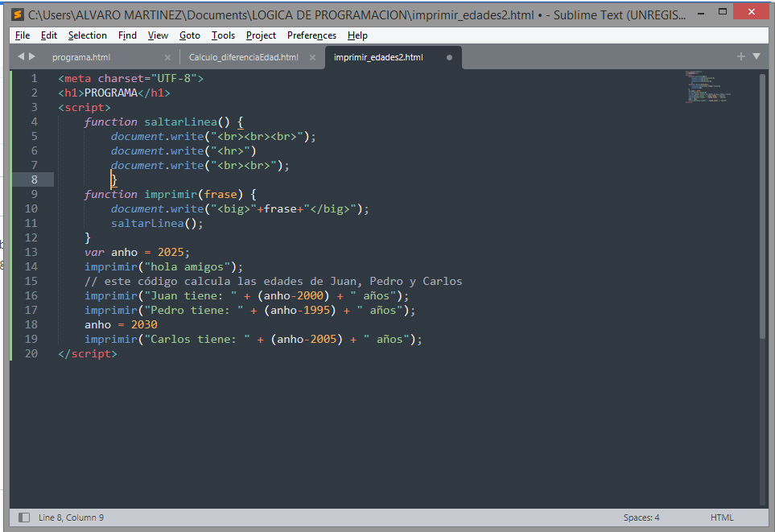Click line number 13 in the gutter
The width and height of the screenshot is (775, 532).
point(31,252)
